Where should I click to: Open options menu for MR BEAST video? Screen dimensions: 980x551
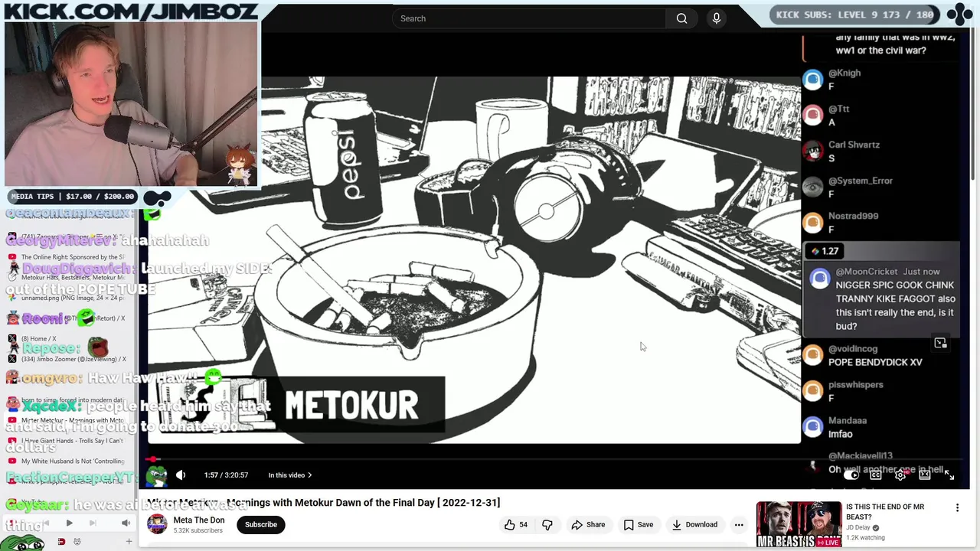(x=957, y=508)
